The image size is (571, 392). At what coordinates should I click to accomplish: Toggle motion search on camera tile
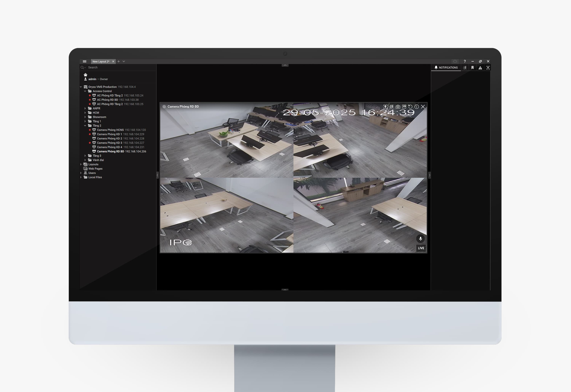[x=392, y=107]
